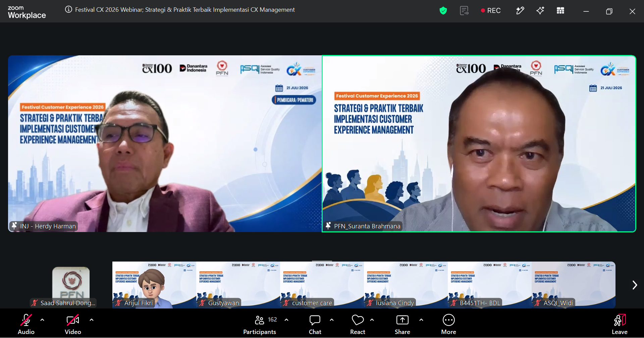644x338 pixels.
Task: Select Gustyawan participant thumbnail
Action: [238, 285]
